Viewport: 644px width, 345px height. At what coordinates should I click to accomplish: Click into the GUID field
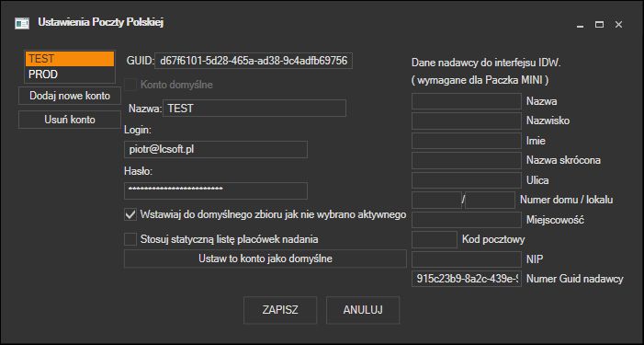(254, 61)
